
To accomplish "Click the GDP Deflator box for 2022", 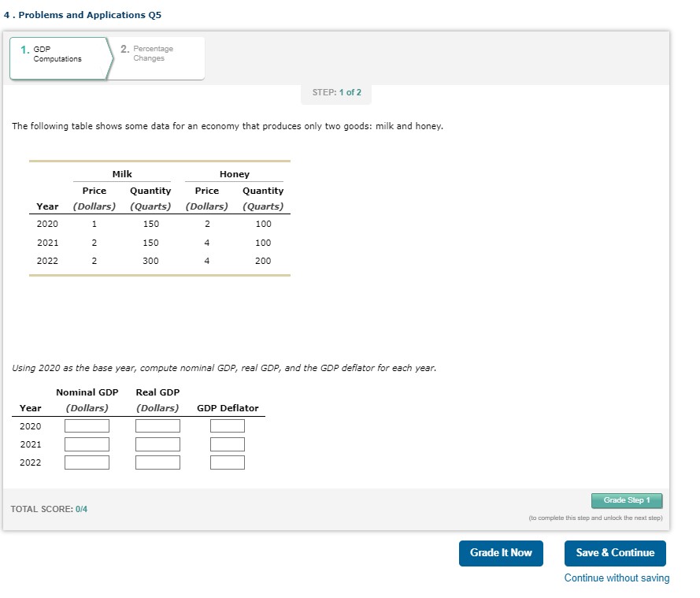I will tap(227, 462).
